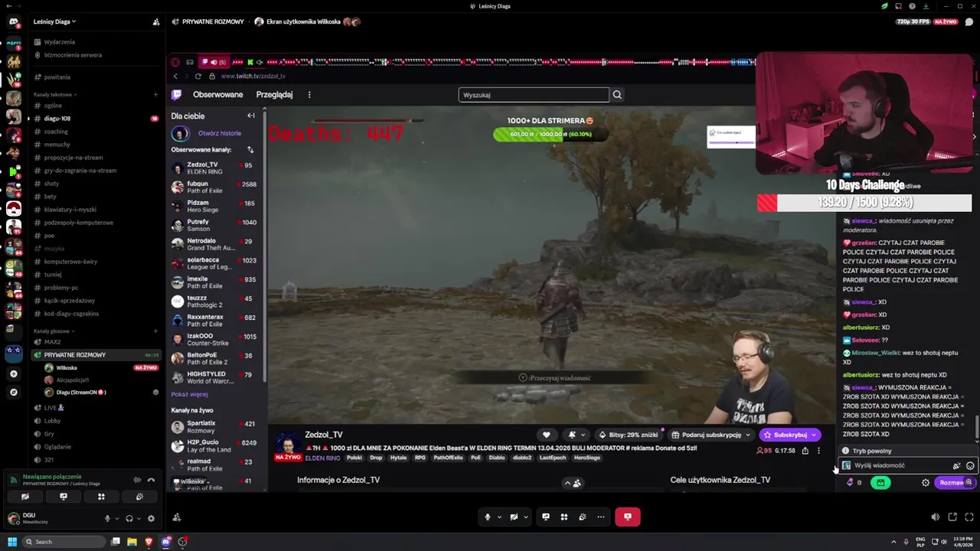The image size is (980, 551).
Task: Stop watching stream with the red button
Action: click(627, 517)
